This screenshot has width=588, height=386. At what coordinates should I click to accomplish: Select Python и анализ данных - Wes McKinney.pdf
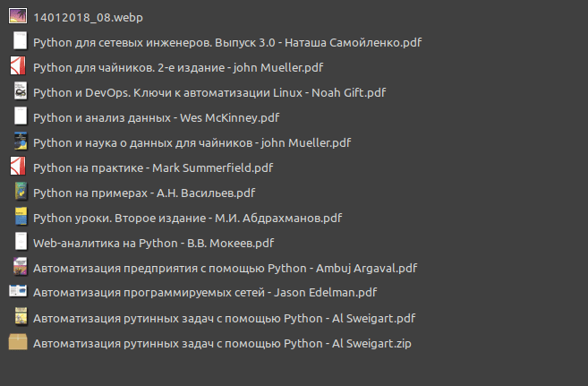156,117
